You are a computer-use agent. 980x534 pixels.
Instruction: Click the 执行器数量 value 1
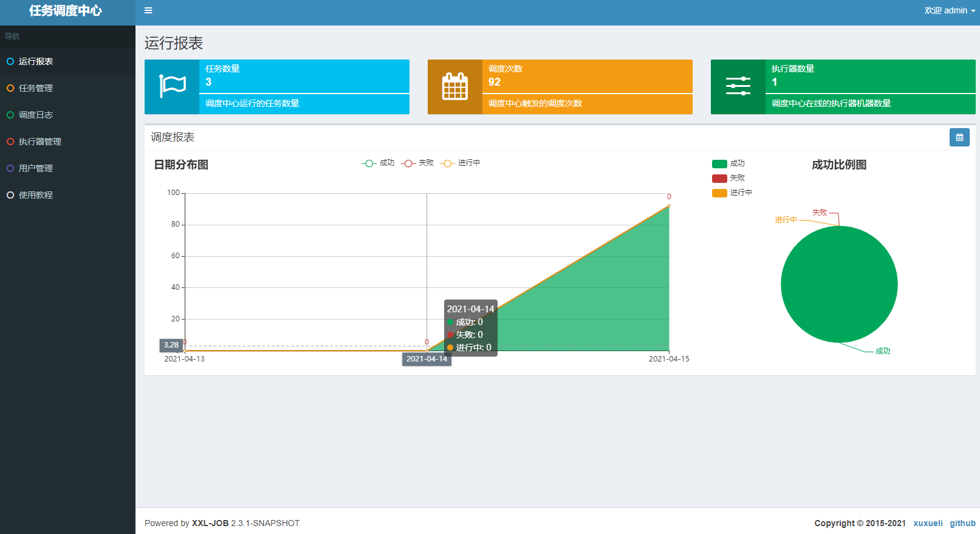(775, 82)
